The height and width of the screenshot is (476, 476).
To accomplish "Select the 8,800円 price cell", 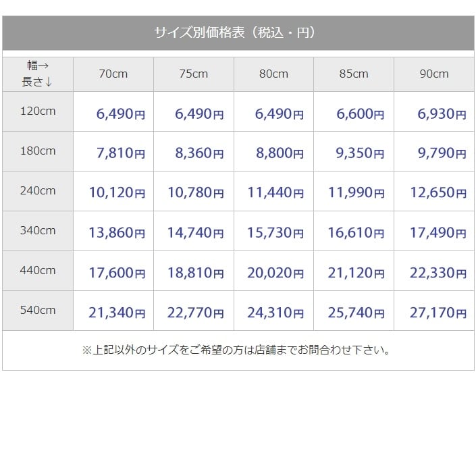I will click(x=273, y=151).
